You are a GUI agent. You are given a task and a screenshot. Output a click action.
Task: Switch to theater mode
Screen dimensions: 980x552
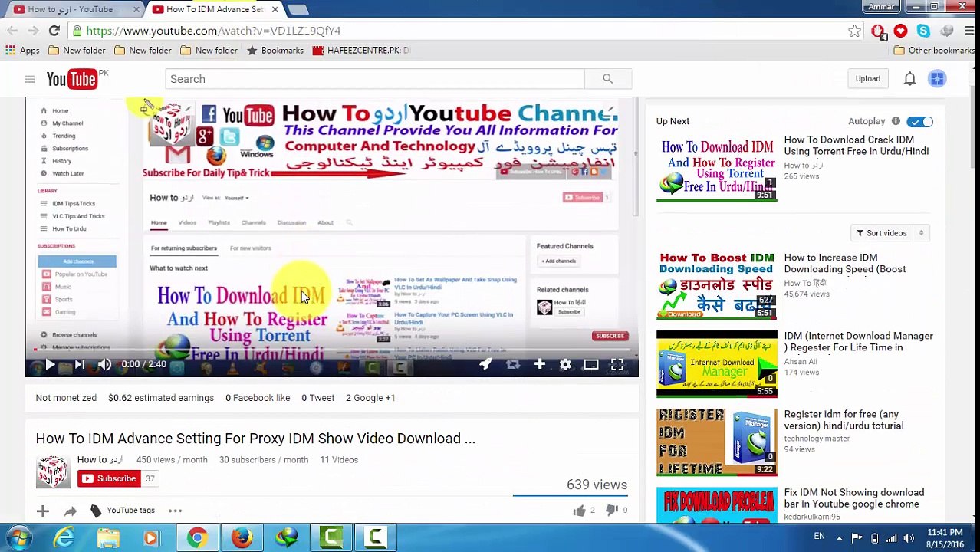click(x=591, y=365)
